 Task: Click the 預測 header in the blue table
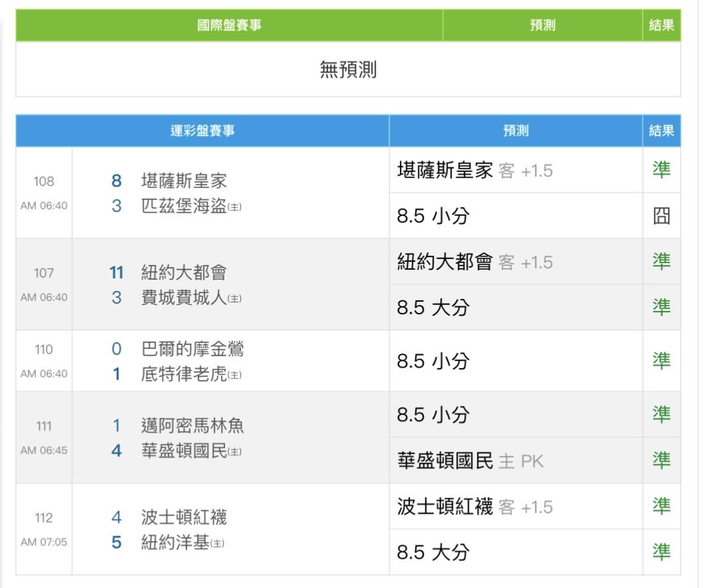[515, 131]
